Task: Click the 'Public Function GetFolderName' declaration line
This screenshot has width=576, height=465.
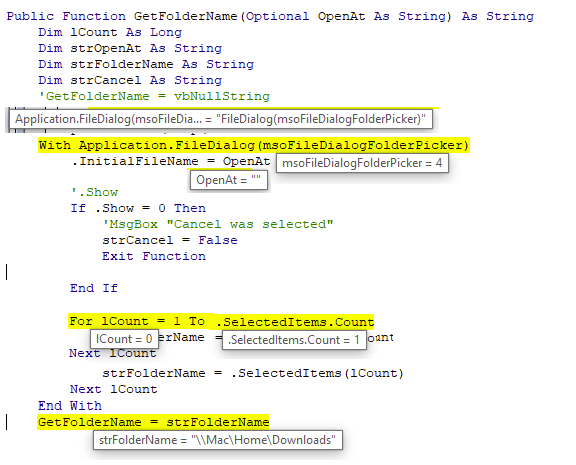Action: click(x=270, y=16)
